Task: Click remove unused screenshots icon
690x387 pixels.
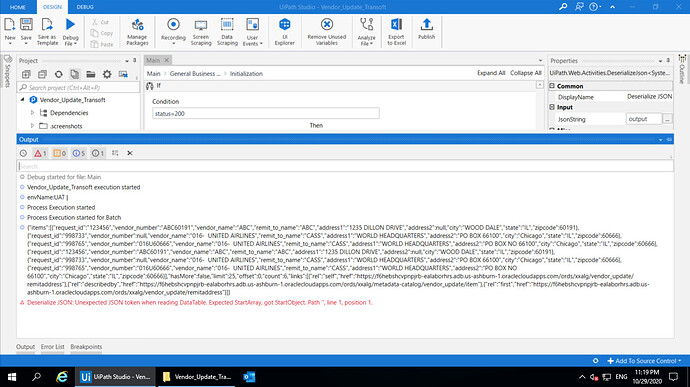Action: 123,74
